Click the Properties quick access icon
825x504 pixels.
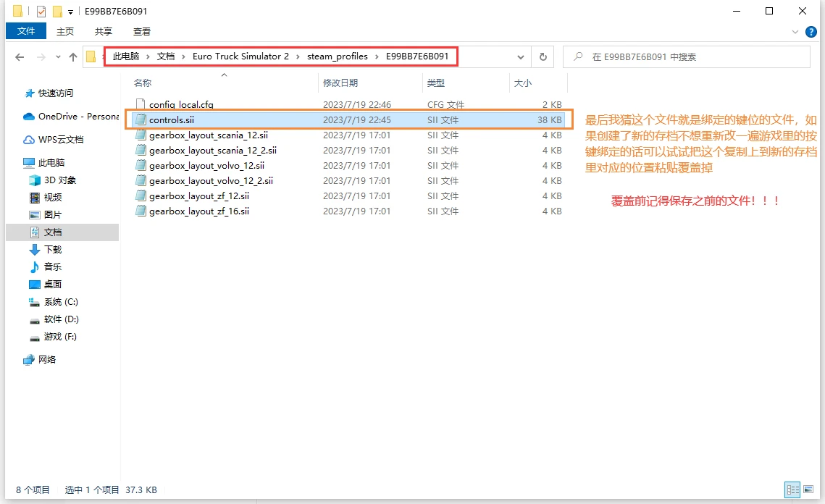(41, 11)
